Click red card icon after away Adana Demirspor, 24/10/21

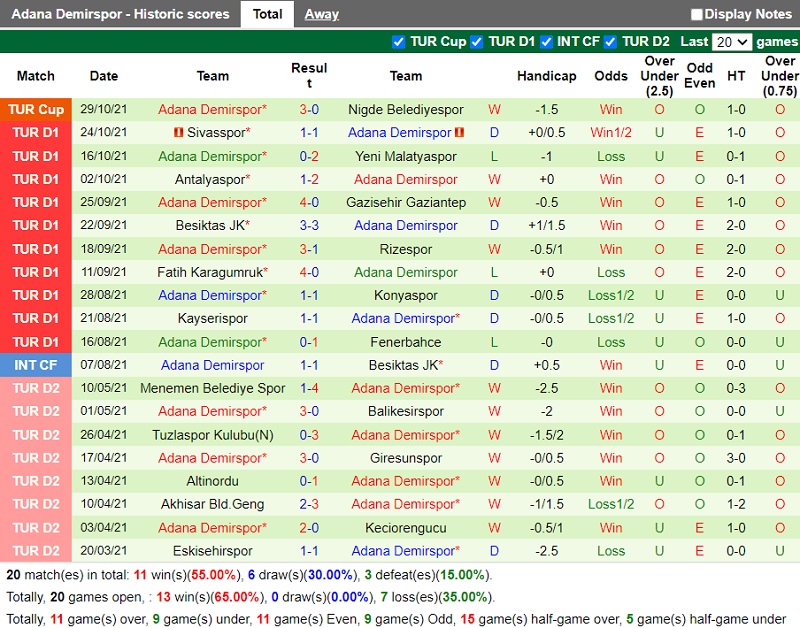(x=460, y=133)
